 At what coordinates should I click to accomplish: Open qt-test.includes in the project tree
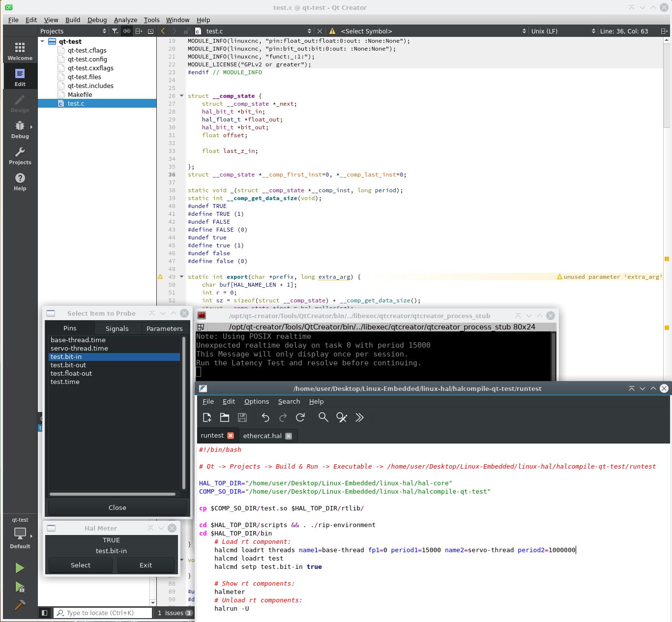[90, 86]
